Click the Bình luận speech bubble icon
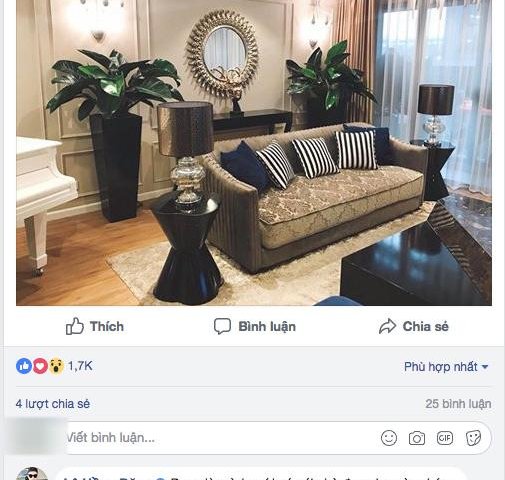The image size is (505, 480). pyautogui.click(x=222, y=326)
